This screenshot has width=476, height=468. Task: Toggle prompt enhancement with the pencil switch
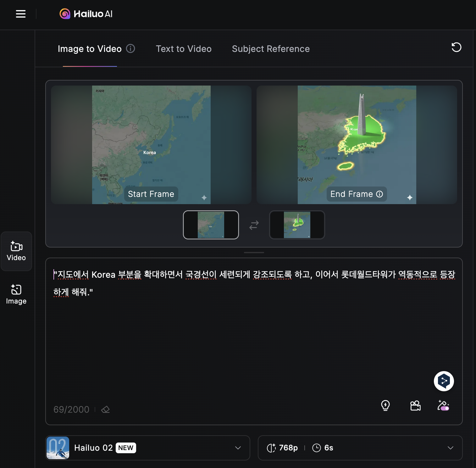pyautogui.click(x=443, y=406)
